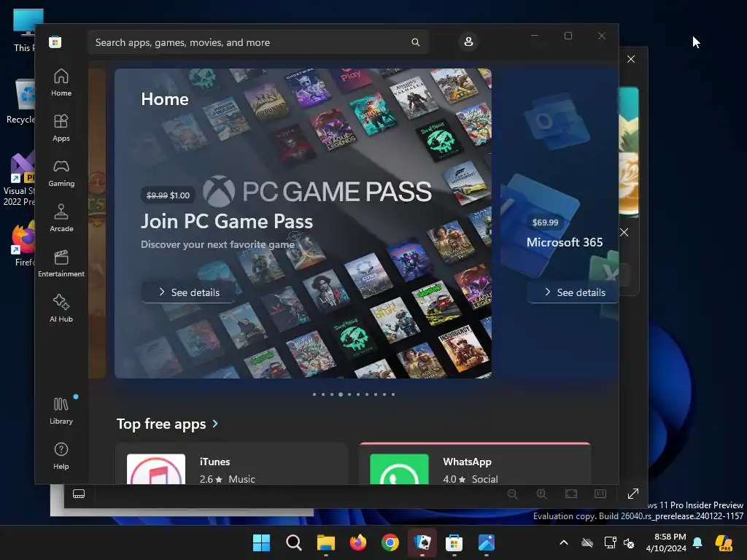
Task: Open the Entertainment section
Action: [x=61, y=264]
